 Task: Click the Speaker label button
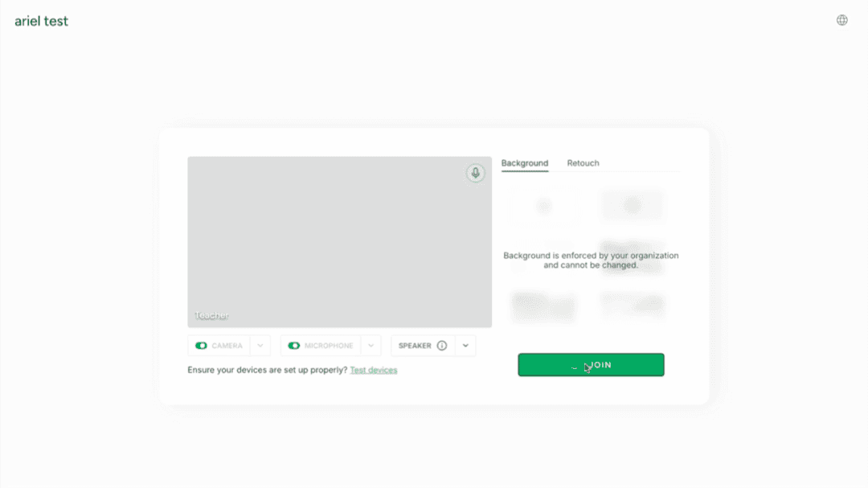click(415, 346)
